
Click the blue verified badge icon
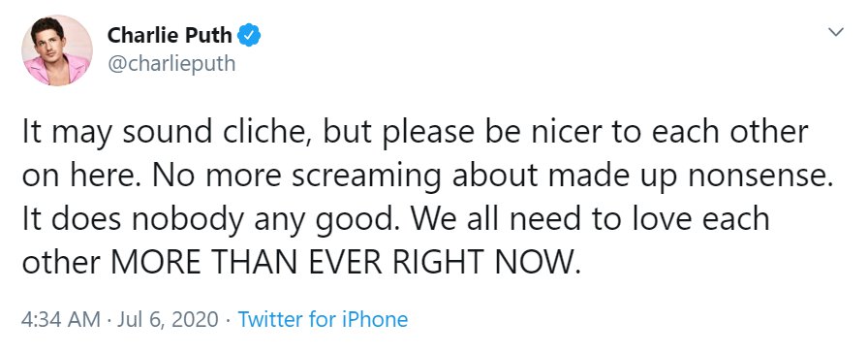pos(249,36)
